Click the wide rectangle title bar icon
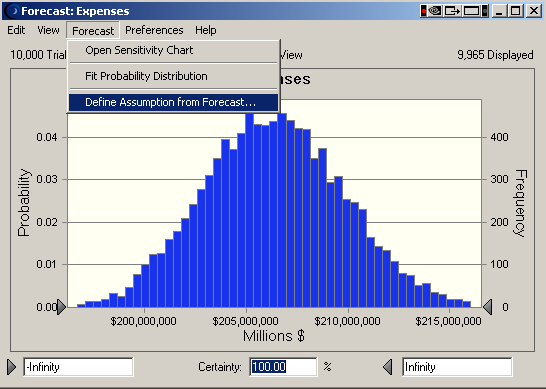 [x=471, y=11]
